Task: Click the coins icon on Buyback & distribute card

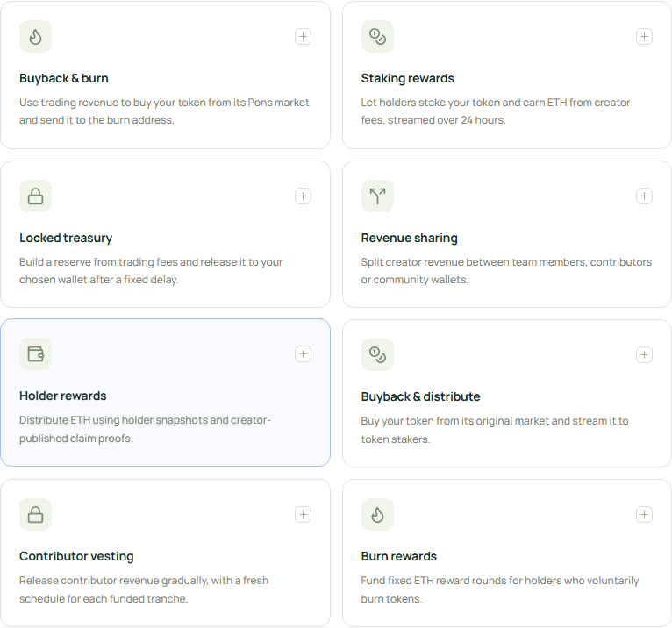Action: coord(377,354)
